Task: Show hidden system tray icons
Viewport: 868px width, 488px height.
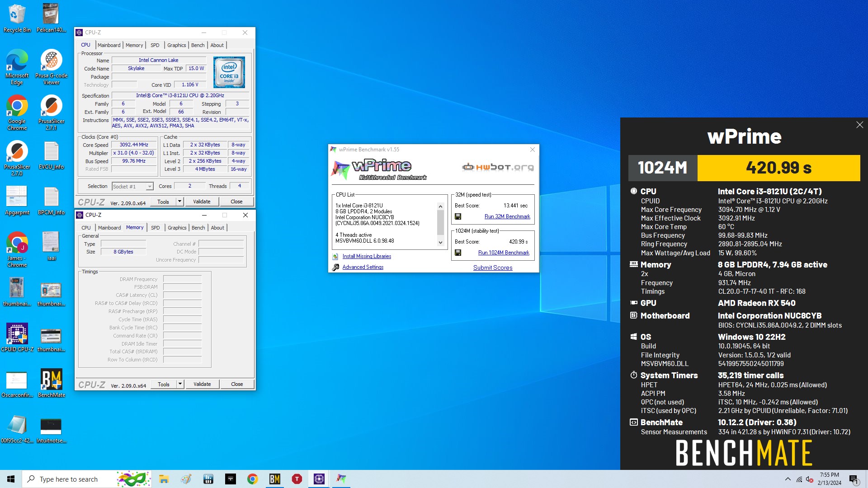Action: coord(788,479)
